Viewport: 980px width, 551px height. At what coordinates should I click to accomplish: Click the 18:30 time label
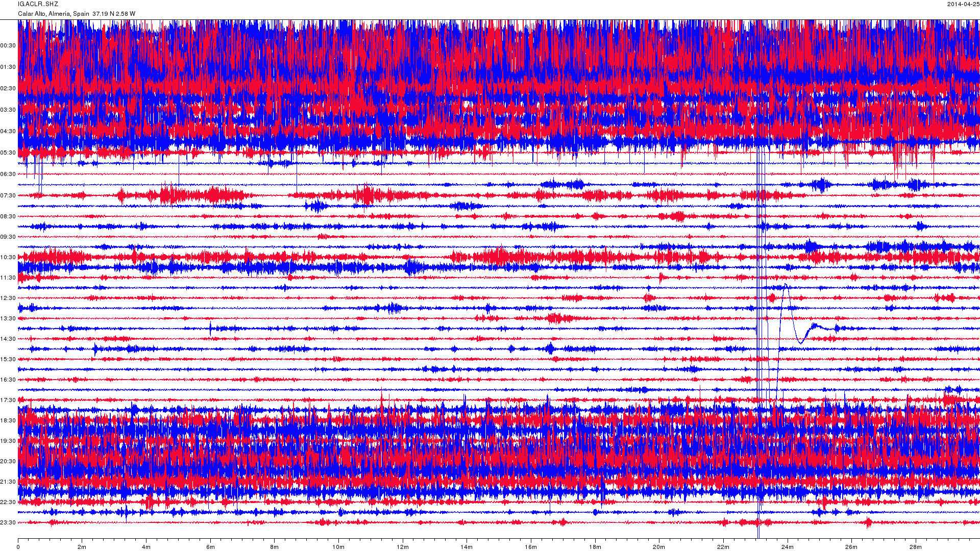8,421
